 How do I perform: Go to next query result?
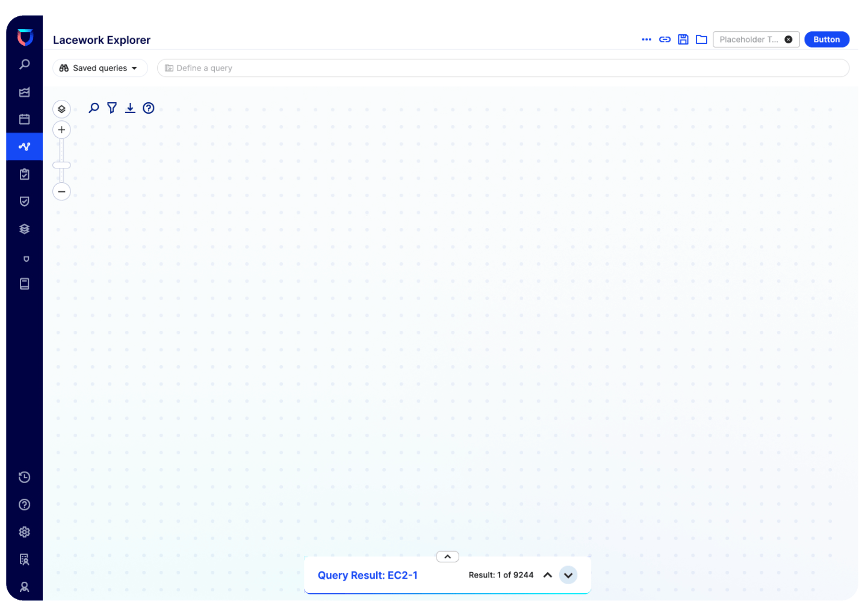[568, 575]
